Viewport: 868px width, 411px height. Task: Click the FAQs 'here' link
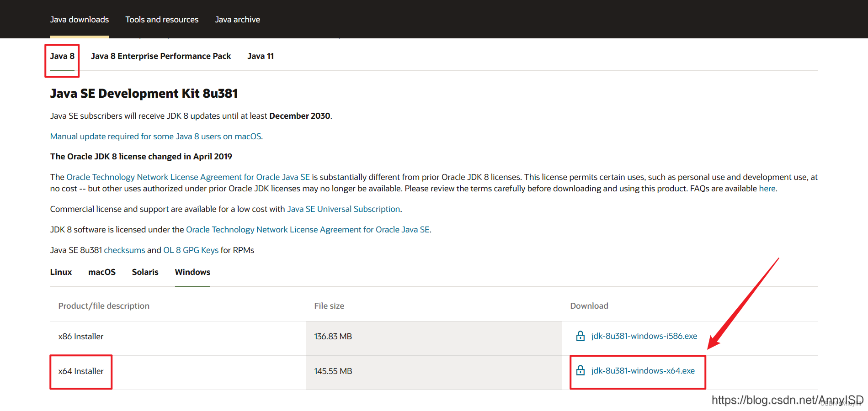(x=767, y=189)
